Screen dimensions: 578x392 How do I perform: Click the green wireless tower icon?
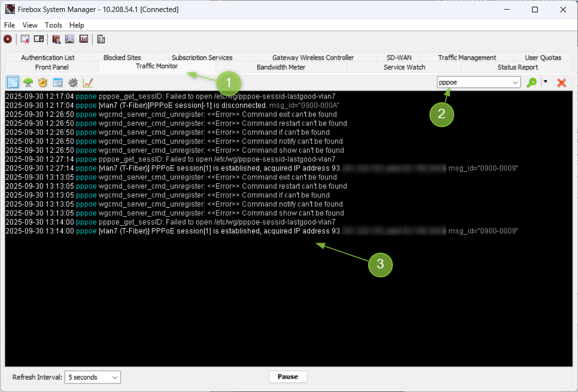[x=28, y=83]
